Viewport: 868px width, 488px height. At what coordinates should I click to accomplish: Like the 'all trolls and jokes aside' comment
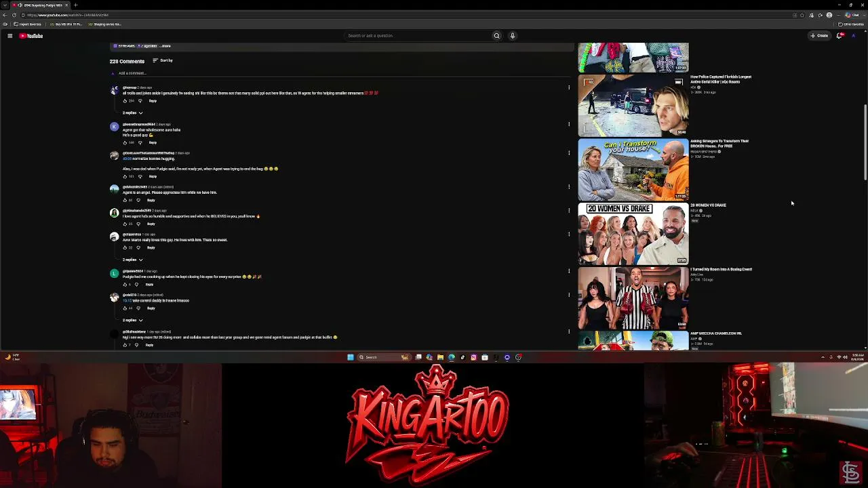[125, 101]
